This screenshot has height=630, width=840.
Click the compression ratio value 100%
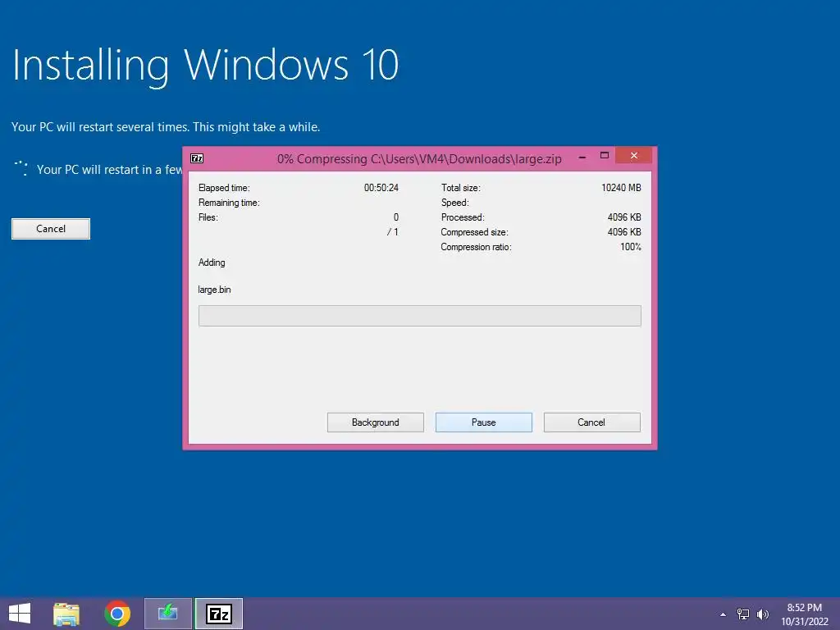[631, 247]
